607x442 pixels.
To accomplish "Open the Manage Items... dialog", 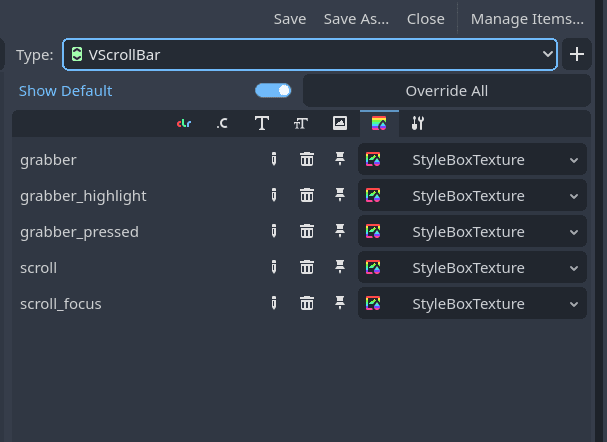I will click(x=527, y=19).
